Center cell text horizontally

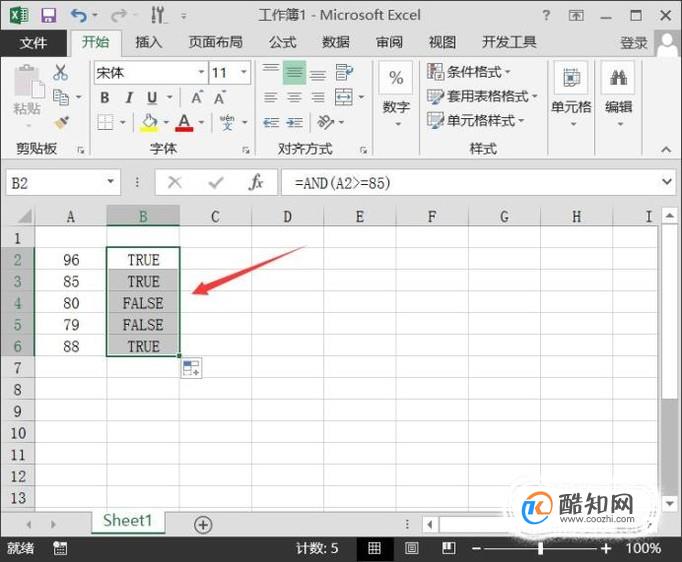(294, 97)
